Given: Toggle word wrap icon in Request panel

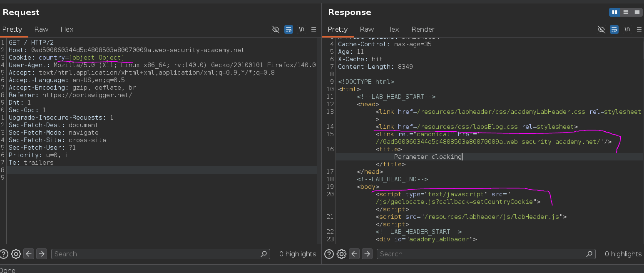Looking at the screenshot, I should point(288,29).
